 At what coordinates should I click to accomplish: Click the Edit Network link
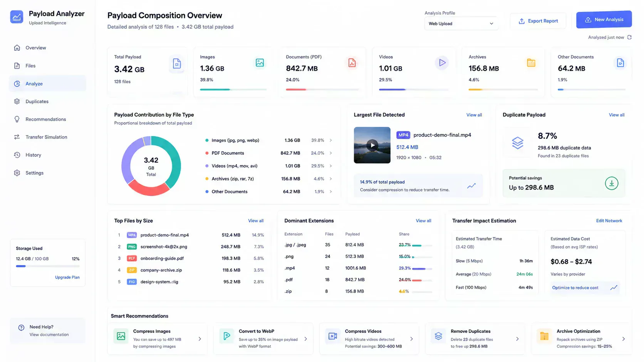coord(609,221)
